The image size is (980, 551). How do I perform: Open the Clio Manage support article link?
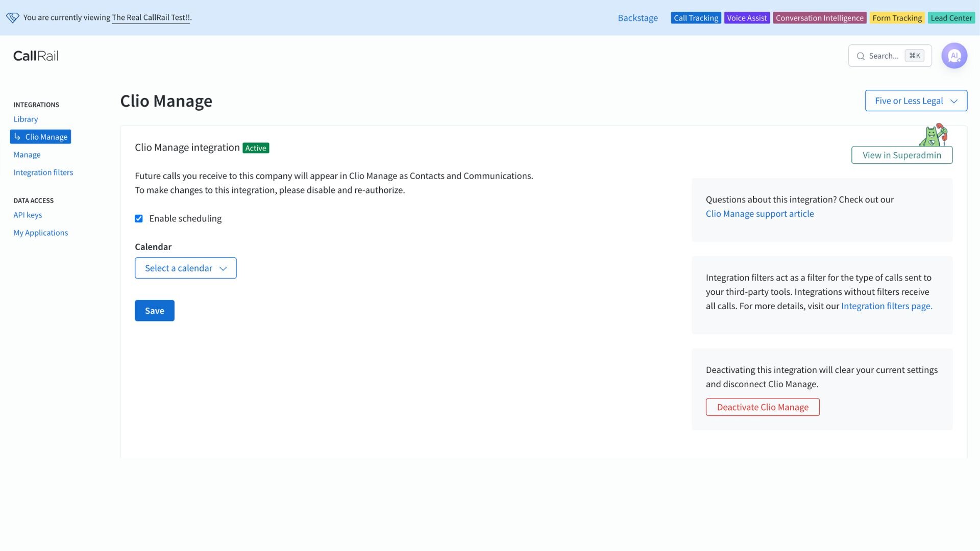click(x=759, y=214)
